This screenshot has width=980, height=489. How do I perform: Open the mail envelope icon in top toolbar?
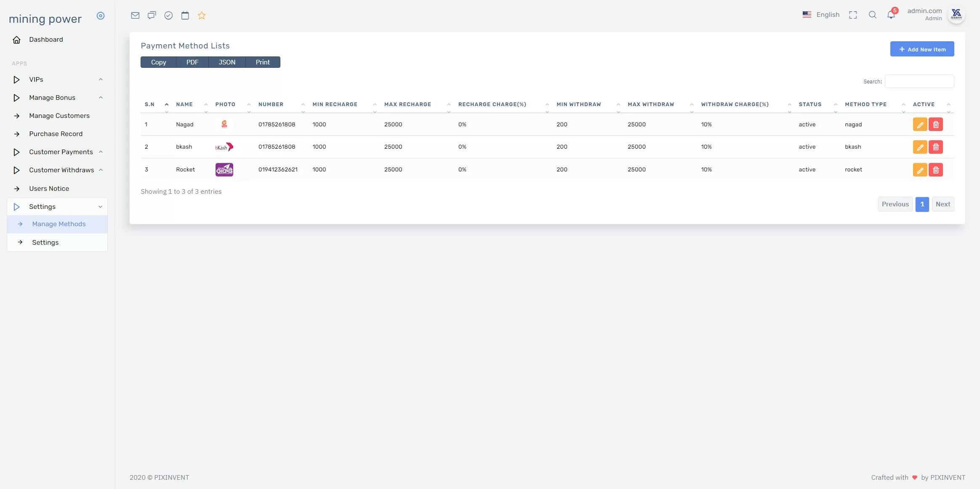[x=135, y=16]
